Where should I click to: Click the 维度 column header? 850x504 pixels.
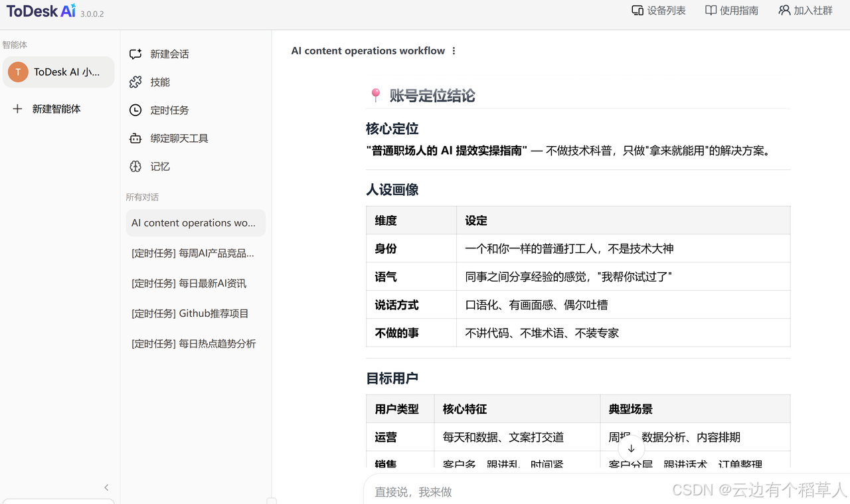(411, 220)
